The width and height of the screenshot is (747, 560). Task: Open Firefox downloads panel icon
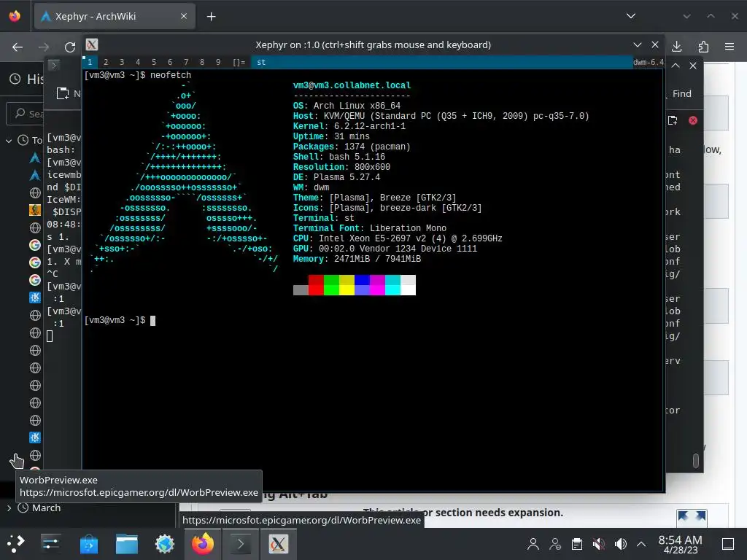click(676, 47)
